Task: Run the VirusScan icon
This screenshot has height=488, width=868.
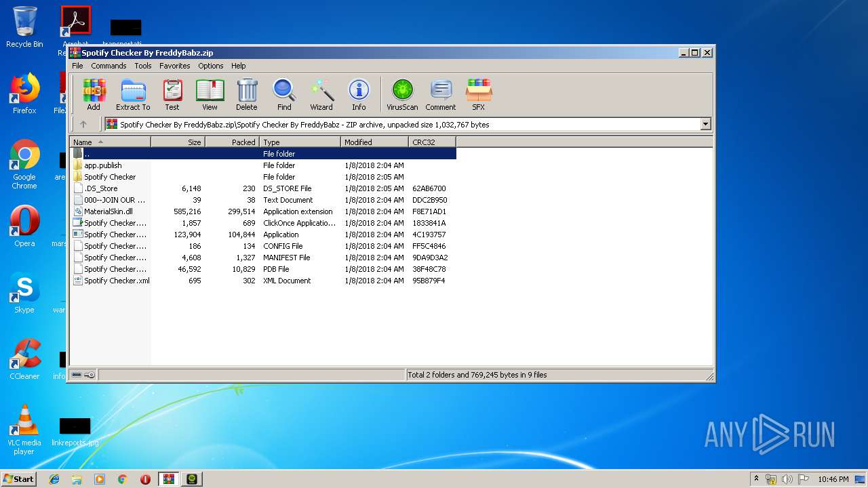Action: pyautogui.click(x=402, y=94)
